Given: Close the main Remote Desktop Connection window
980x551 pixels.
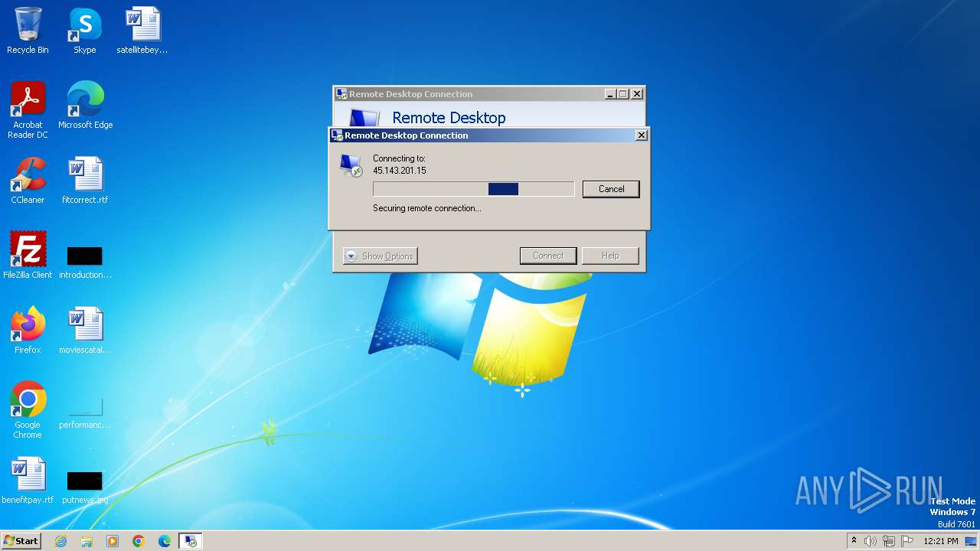Looking at the screenshot, I should point(637,94).
